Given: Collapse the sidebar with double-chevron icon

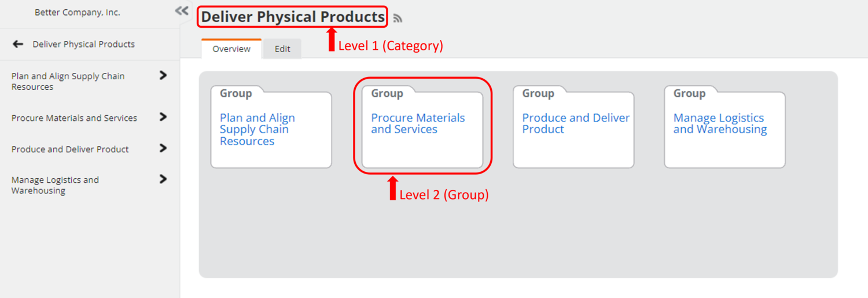Looking at the screenshot, I should pyautogui.click(x=182, y=11).
